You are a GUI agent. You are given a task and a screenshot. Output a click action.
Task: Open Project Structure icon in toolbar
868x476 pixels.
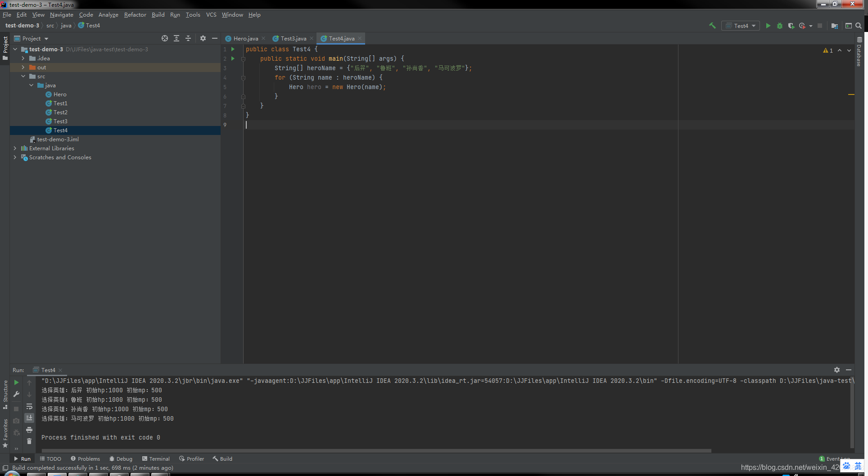835,26
